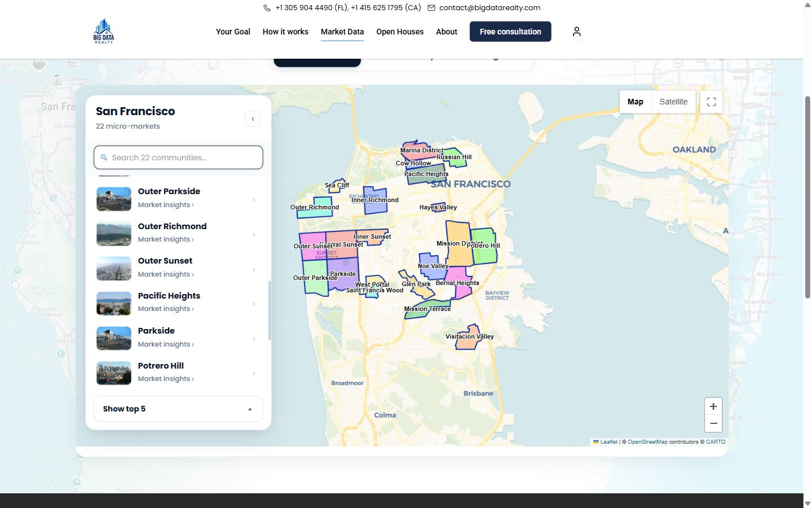This screenshot has height=508, width=812.
Task: Expand the Pacific Heights row chevron
Action: click(254, 304)
